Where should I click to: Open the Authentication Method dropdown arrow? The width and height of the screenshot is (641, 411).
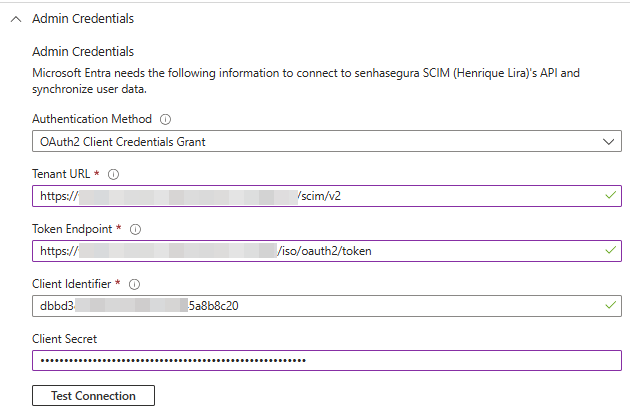tap(610, 142)
